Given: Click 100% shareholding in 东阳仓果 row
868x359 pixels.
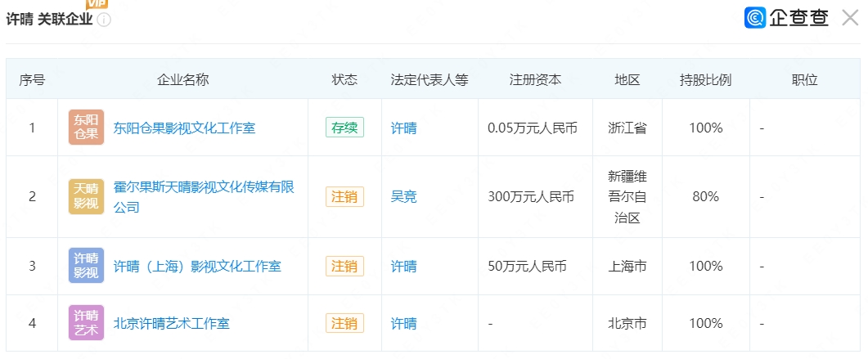Looking at the screenshot, I should [x=706, y=128].
